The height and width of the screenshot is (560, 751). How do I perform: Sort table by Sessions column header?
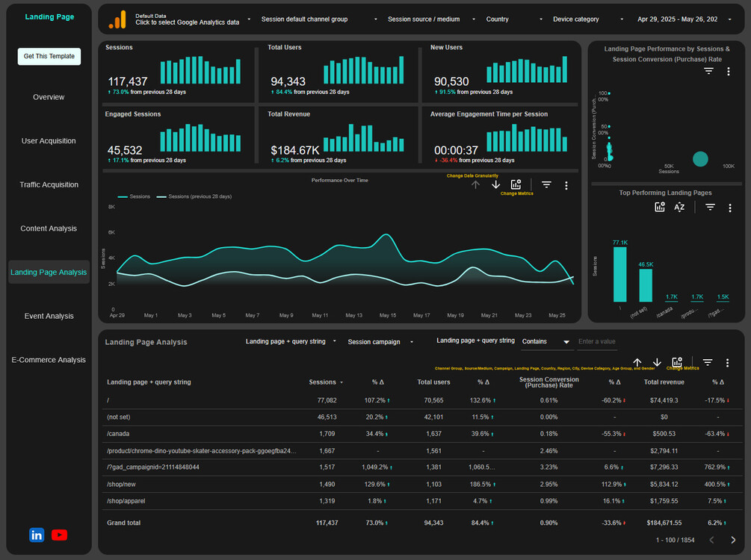coord(322,382)
